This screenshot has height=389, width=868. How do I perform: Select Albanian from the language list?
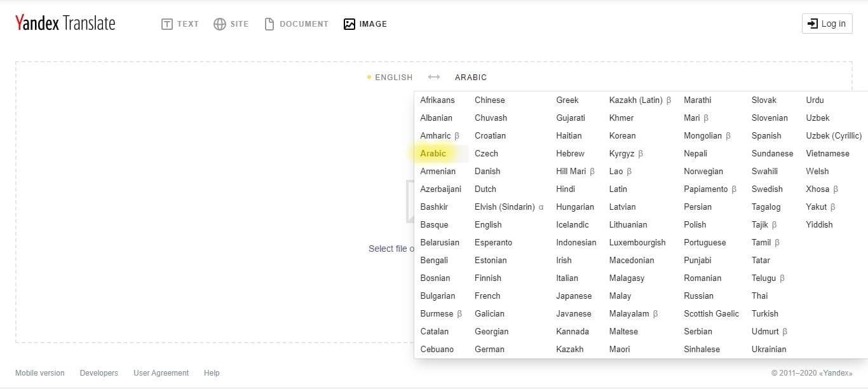coord(437,118)
